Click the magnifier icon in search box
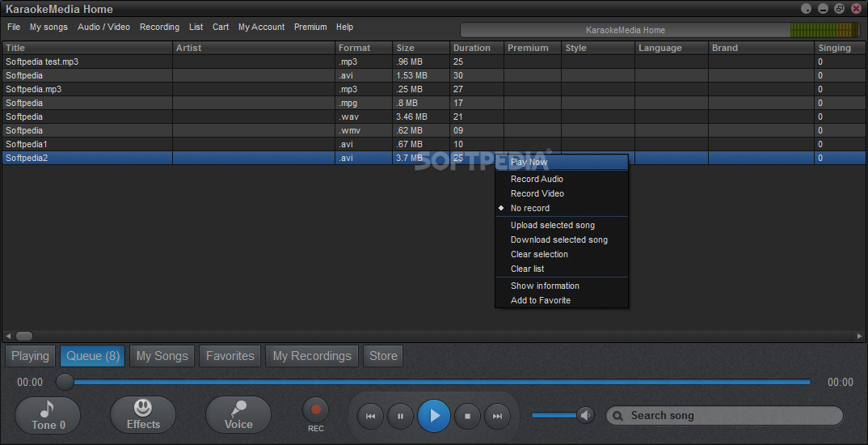 tap(619, 416)
